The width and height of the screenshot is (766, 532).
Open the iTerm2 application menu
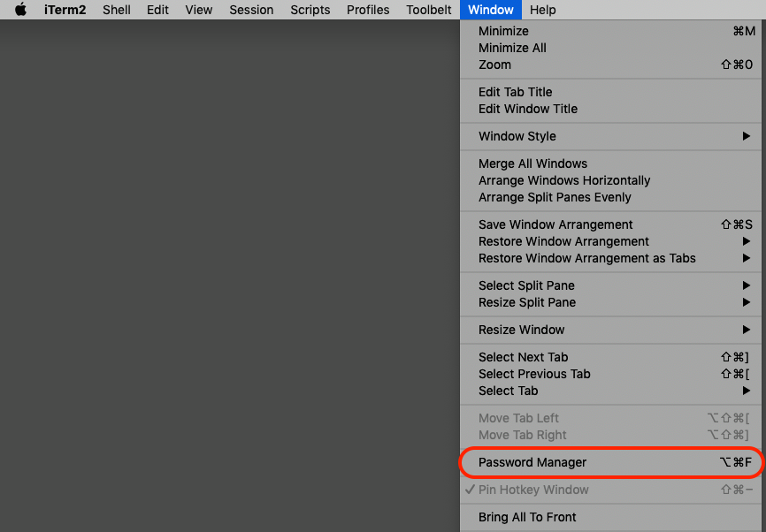coord(65,10)
